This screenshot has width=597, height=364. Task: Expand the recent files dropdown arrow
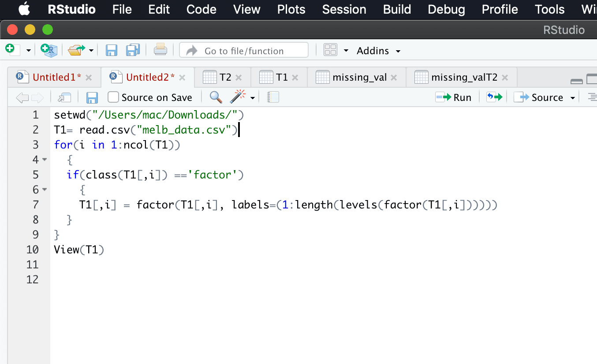[x=91, y=51]
